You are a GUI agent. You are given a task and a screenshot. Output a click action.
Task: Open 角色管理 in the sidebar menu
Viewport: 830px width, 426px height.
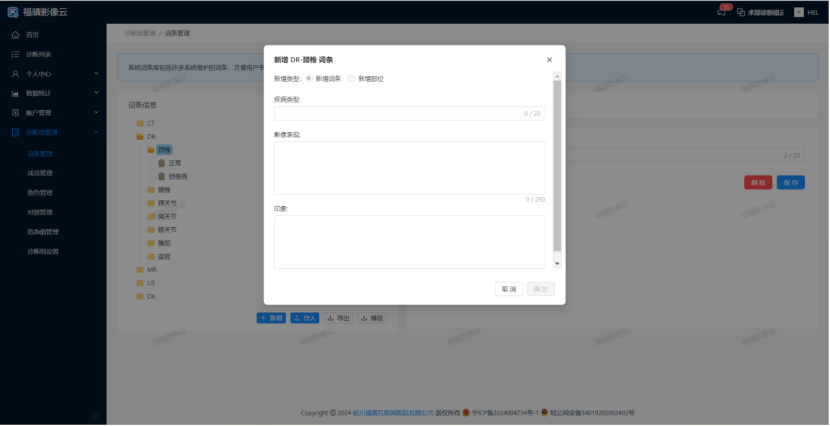tap(40, 192)
